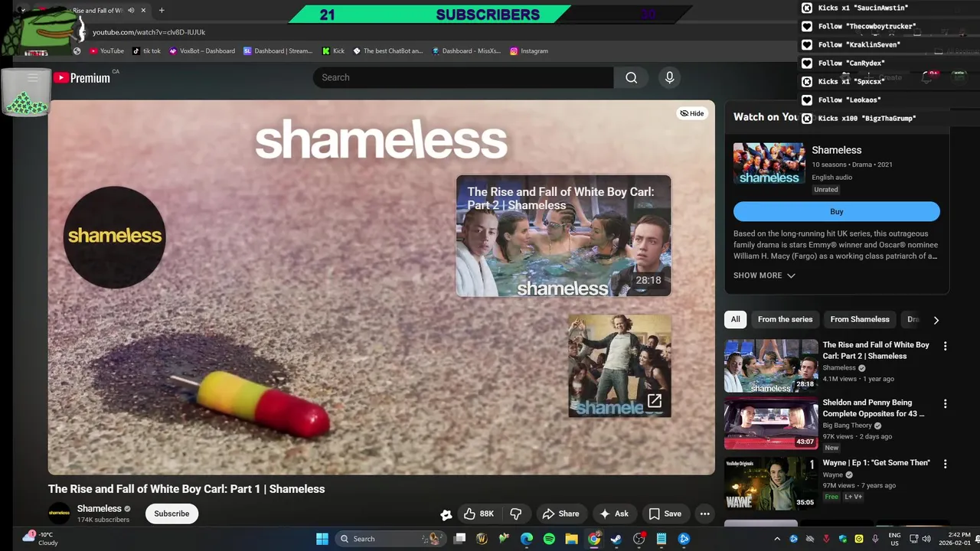Image resolution: width=980 pixels, height=551 pixels.
Task: Open Google Chrome from the taskbar
Action: (x=593, y=539)
